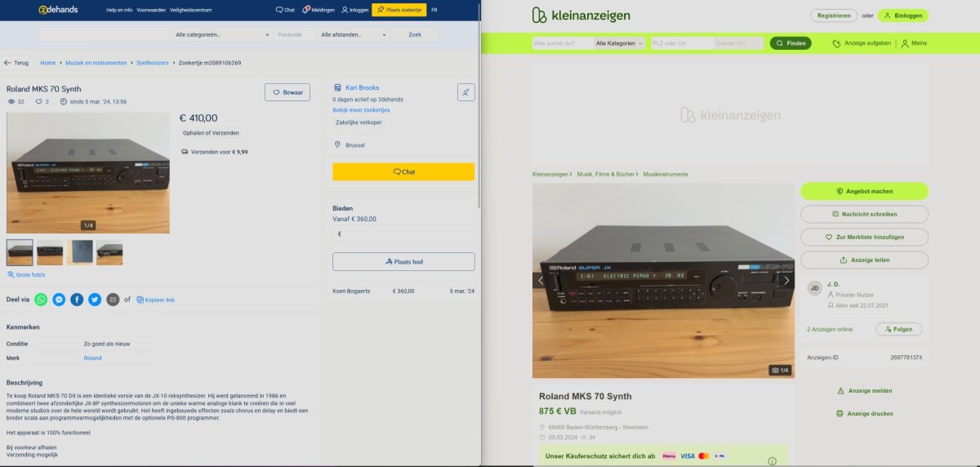Open Chat in the 2dehands header
The image size is (980, 467).
[x=285, y=10]
